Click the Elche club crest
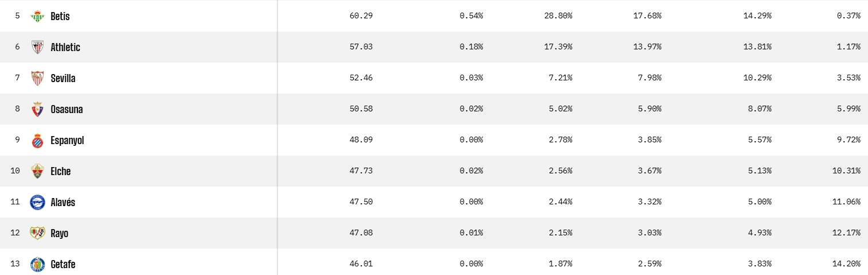Viewport: 868px width, 275px height. tap(37, 171)
